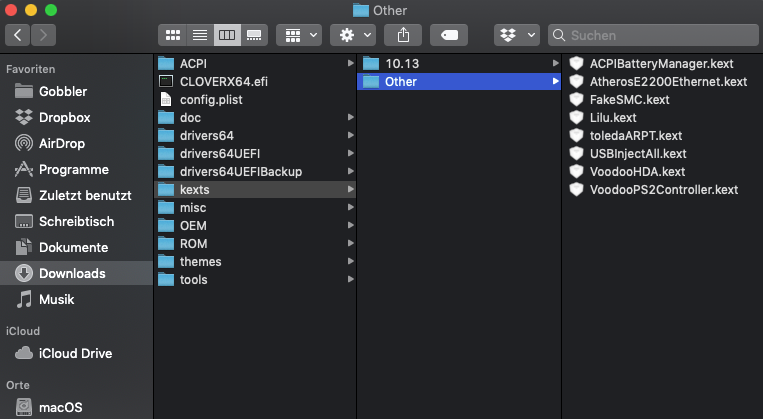This screenshot has width=763, height=419.
Task: Select AirDrop in the sidebar
Action: pos(76,144)
